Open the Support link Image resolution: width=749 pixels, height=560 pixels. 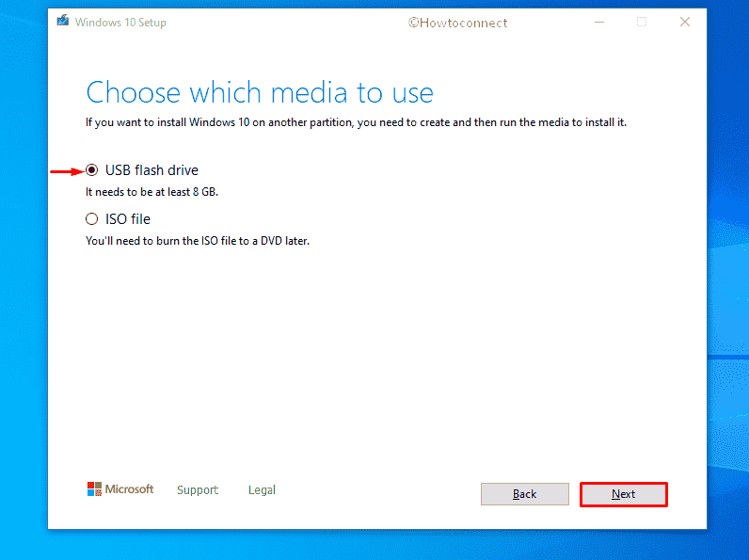tap(198, 489)
